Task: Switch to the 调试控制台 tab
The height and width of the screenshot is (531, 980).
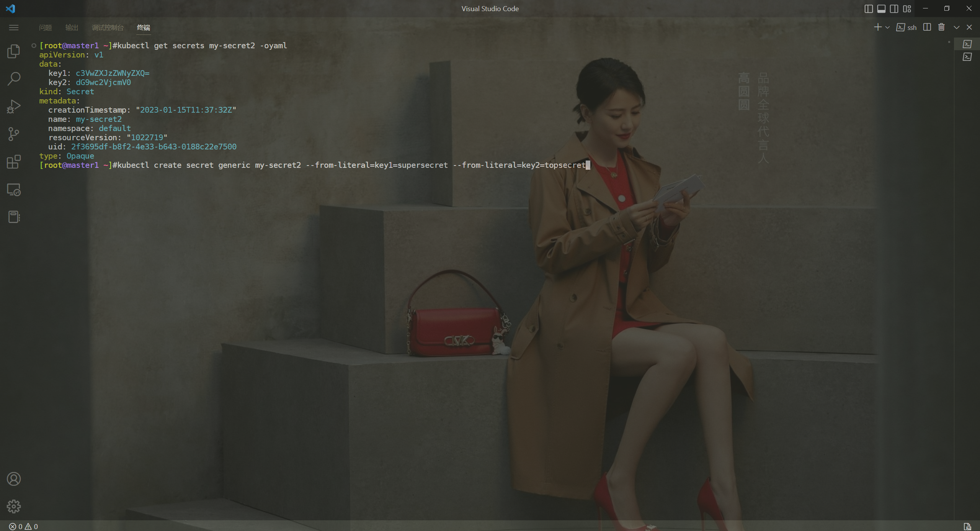Action: 108,28
